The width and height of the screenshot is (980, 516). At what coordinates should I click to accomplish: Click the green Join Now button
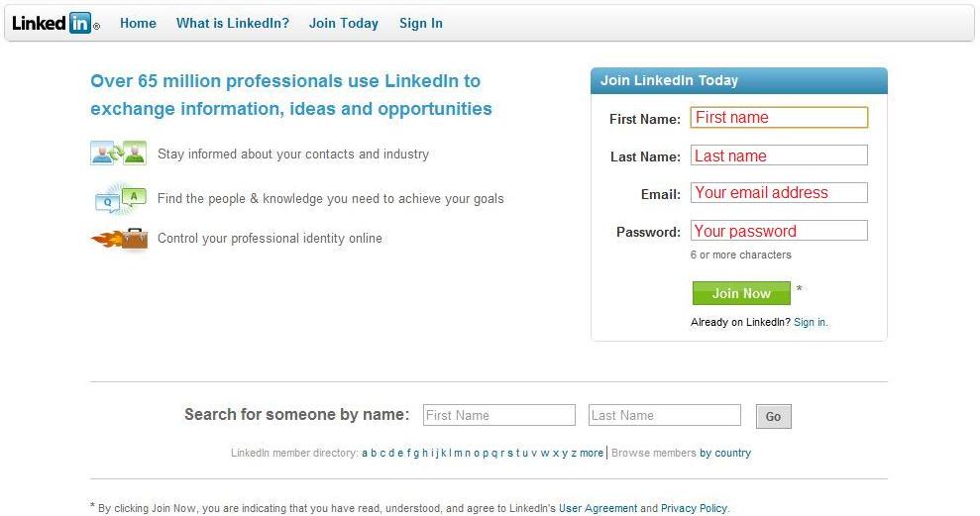[x=741, y=293]
